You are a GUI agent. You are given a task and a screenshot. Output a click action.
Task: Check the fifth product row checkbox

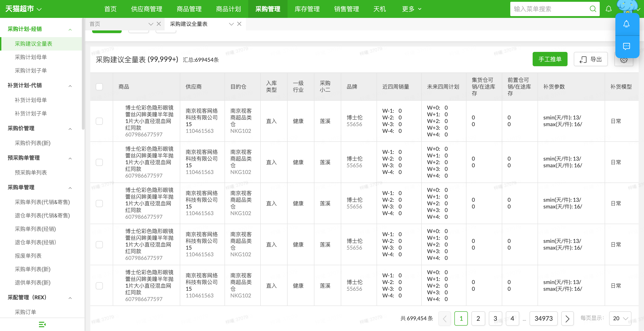coord(99,286)
